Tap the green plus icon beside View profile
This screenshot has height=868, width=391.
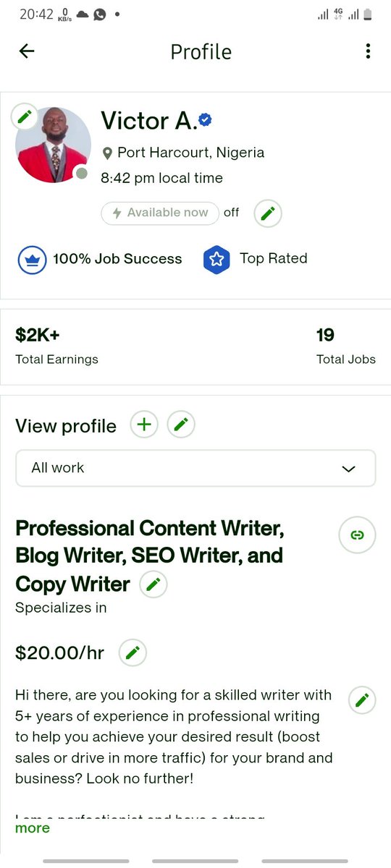(x=144, y=425)
